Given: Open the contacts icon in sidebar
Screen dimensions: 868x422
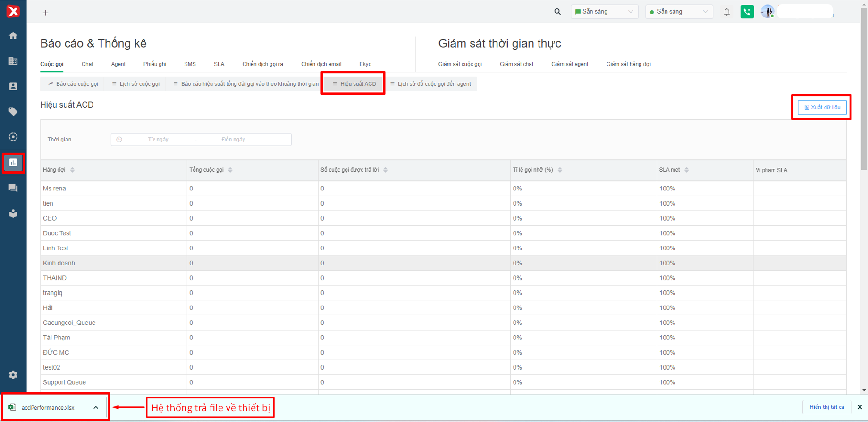Looking at the screenshot, I should pos(13,86).
